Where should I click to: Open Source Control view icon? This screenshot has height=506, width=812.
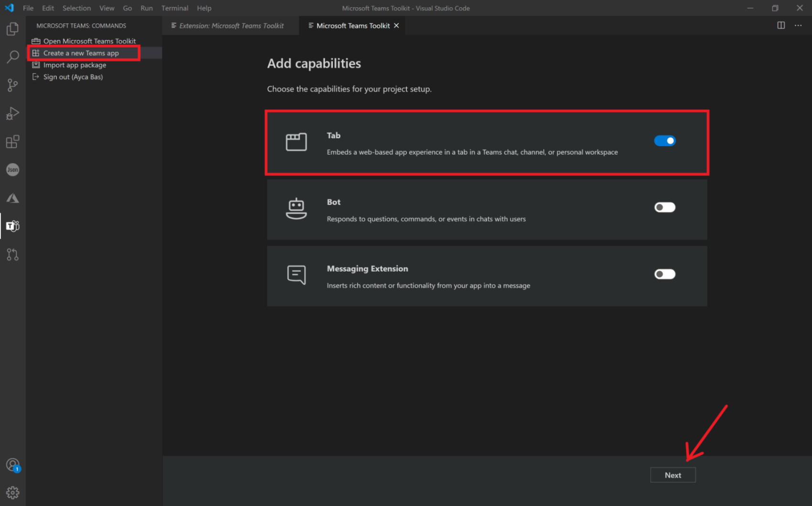click(13, 85)
